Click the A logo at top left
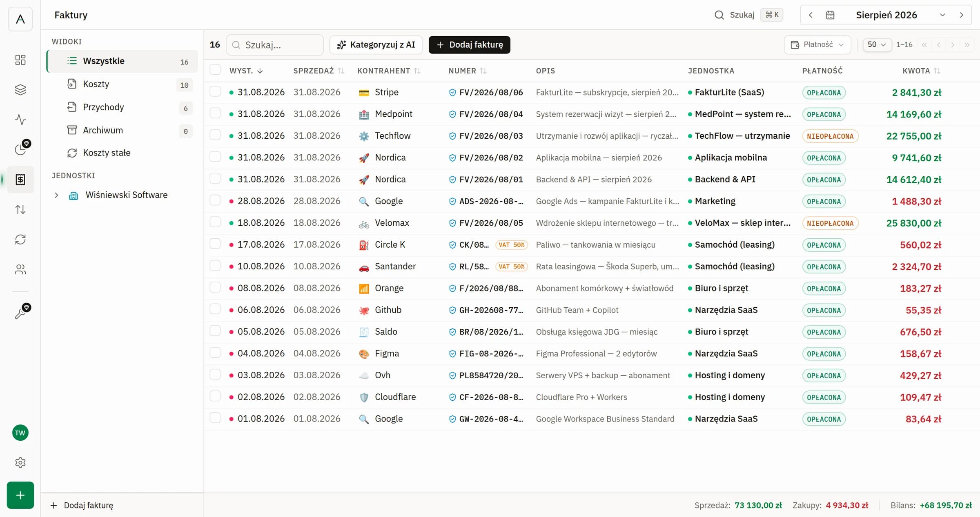980x517 pixels. coord(20,19)
